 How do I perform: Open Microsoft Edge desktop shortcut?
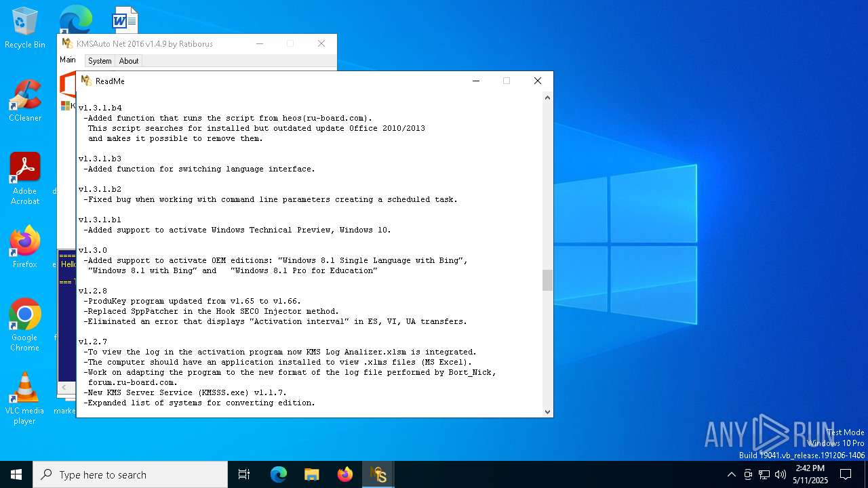tap(75, 19)
